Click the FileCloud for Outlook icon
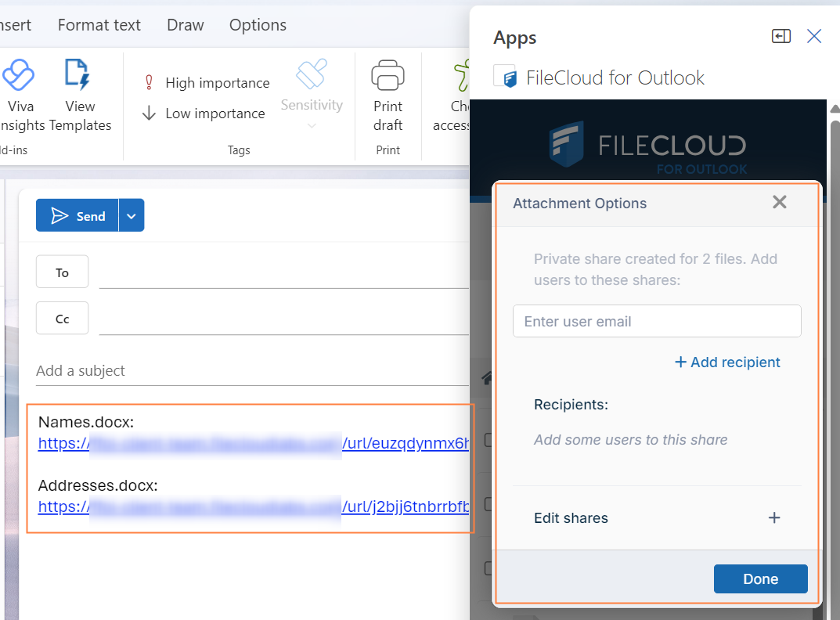Image resolution: width=840 pixels, height=620 pixels. [x=505, y=77]
